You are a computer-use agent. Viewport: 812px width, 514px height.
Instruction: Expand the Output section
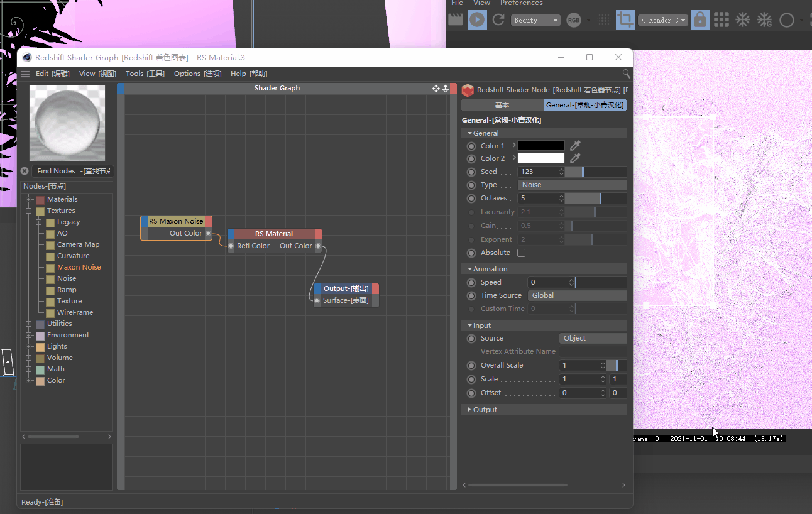pos(469,410)
